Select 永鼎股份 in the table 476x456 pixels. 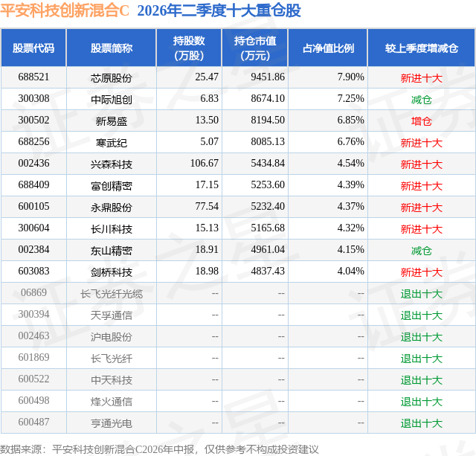coord(112,208)
